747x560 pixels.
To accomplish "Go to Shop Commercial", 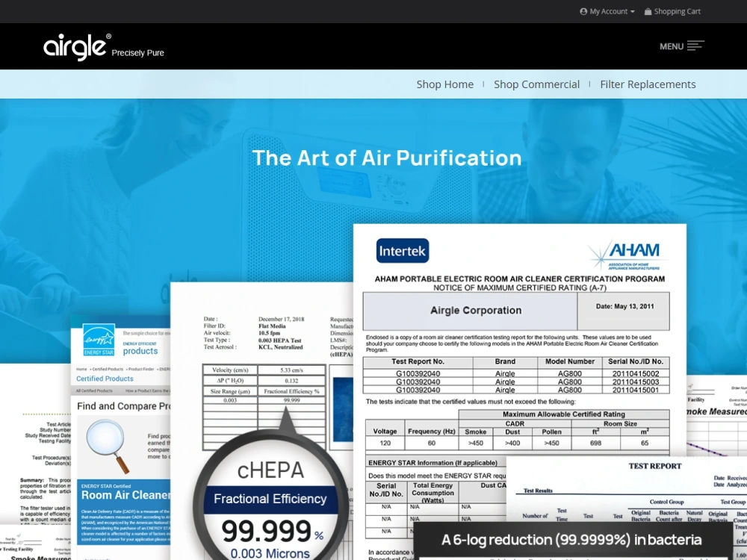I will click(536, 84).
